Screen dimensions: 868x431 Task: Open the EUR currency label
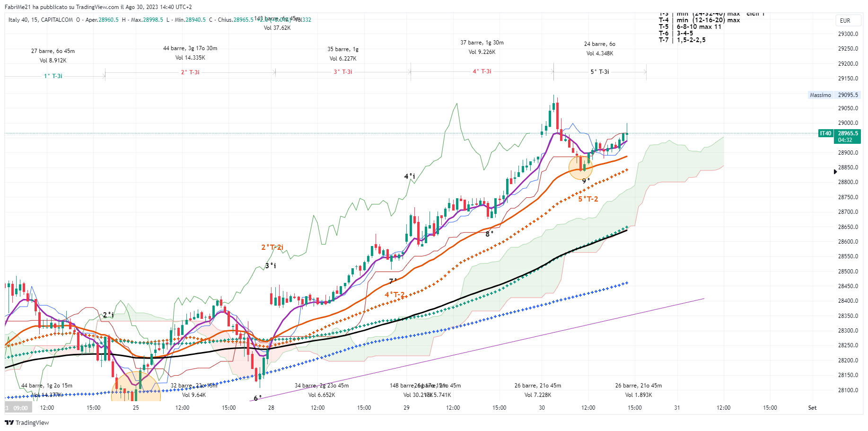click(x=845, y=21)
